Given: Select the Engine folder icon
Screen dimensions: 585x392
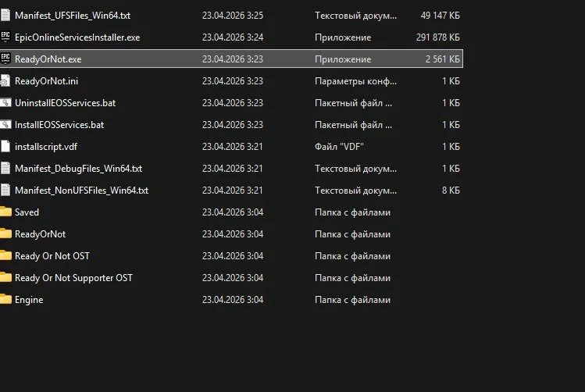Looking at the screenshot, I should (x=5, y=300).
